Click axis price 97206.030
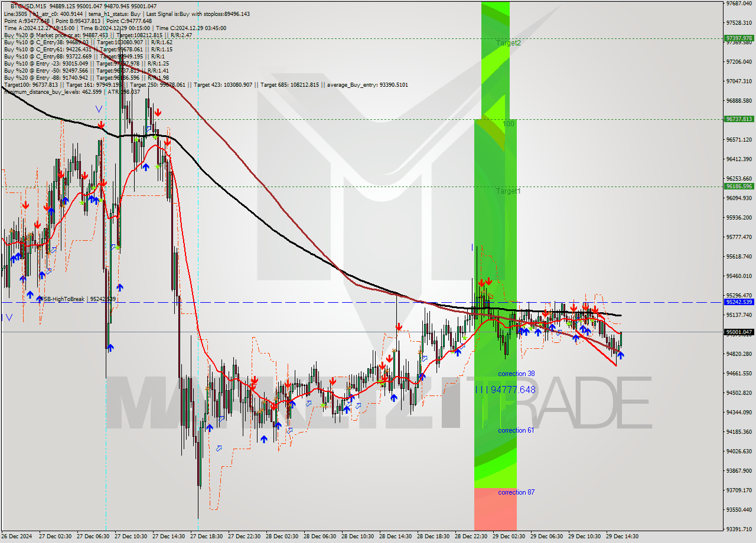The image size is (756, 543). pos(739,61)
